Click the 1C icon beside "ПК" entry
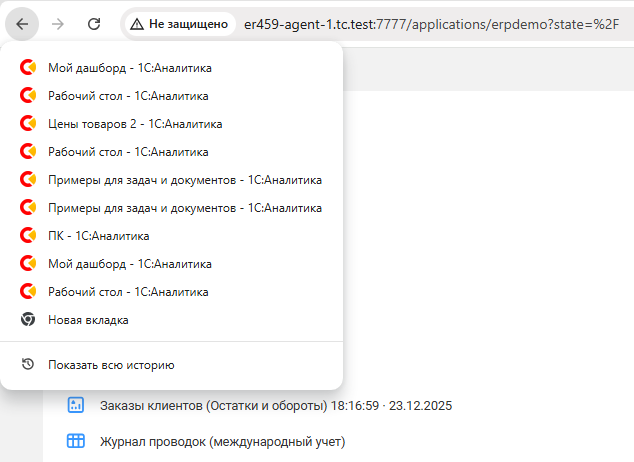 pyautogui.click(x=28, y=236)
